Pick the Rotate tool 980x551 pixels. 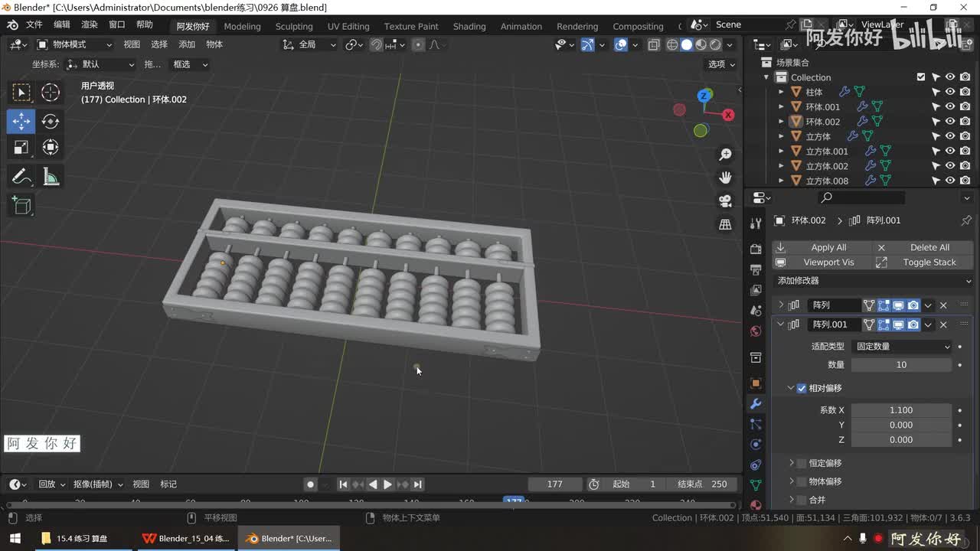tap(51, 121)
